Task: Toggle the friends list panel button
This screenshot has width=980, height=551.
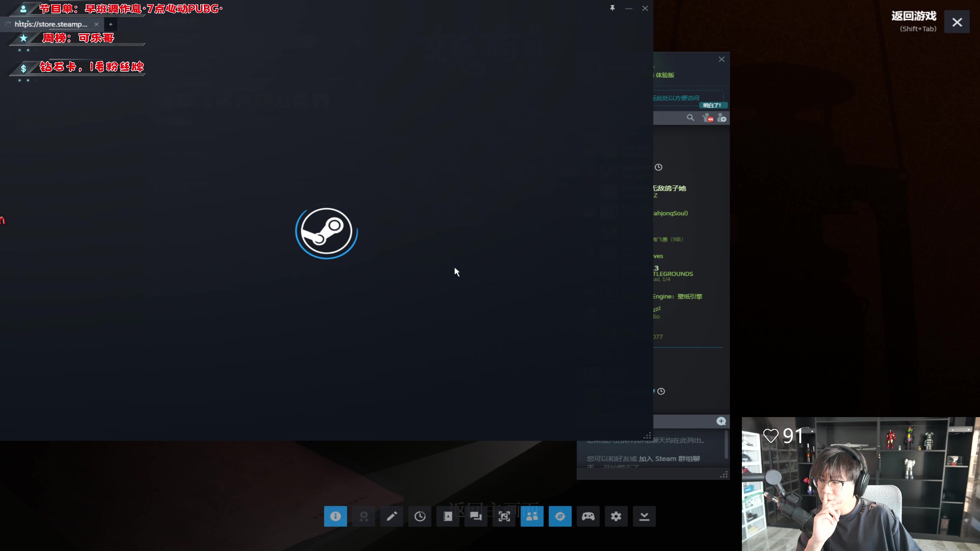Action: click(532, 516)
